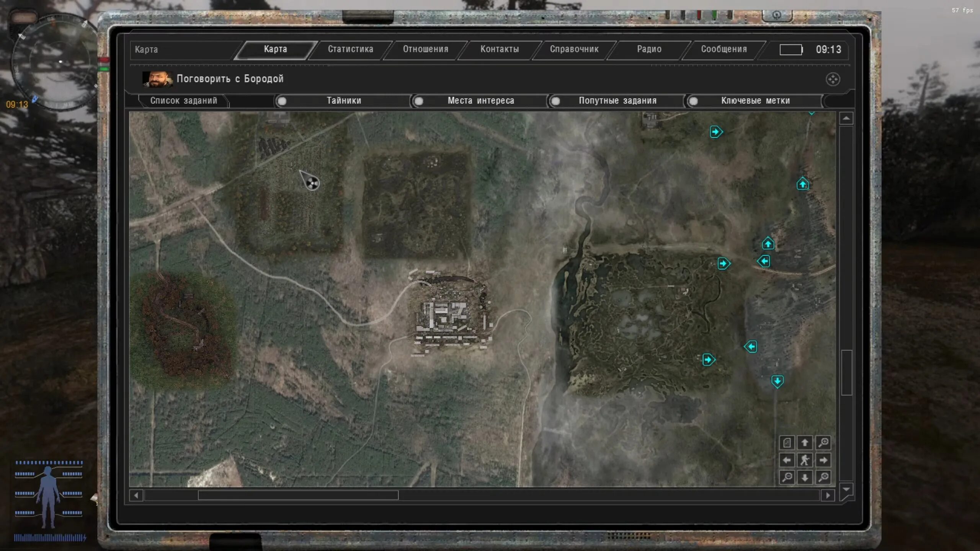The height and width of the screenshot is (551, 980).
Task: Click target crosshair icon beside current task
Action: (x=833, y=79)
